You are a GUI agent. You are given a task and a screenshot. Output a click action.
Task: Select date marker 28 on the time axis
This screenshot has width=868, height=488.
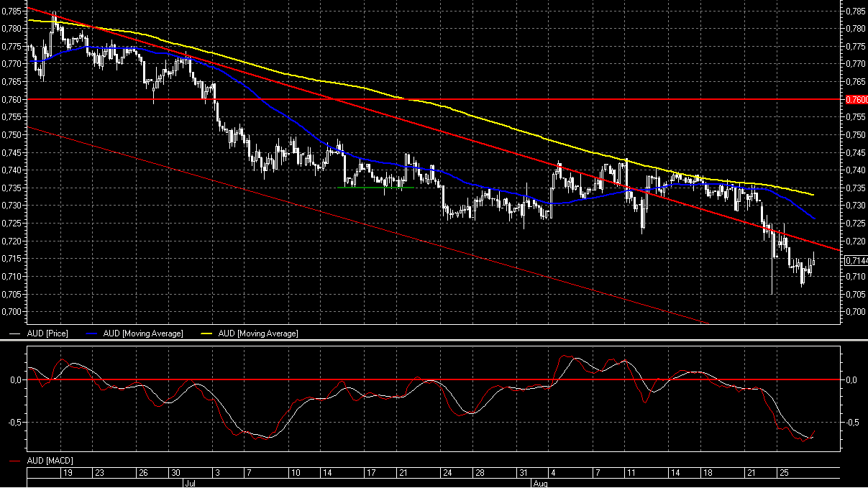pos(480,473)
